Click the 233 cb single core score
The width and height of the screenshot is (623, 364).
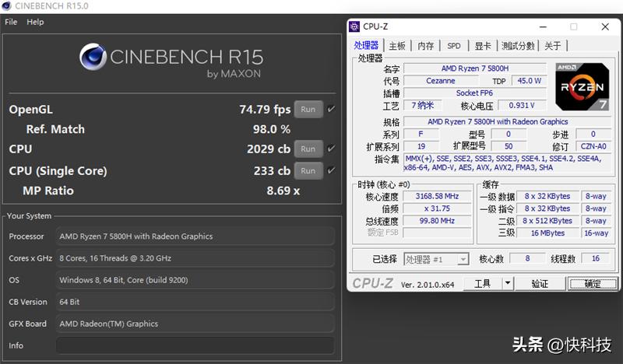pyautogui.click(x=272, y=170)
